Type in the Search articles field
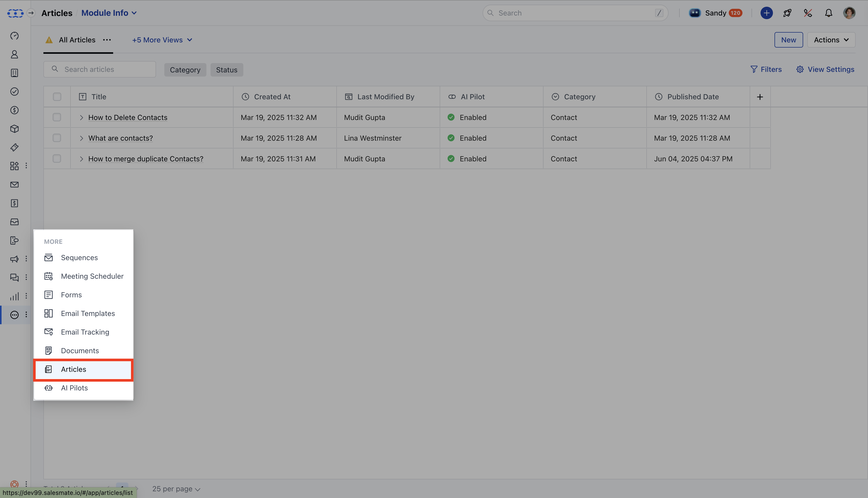 pyautogui.click(x=103, y=69)
